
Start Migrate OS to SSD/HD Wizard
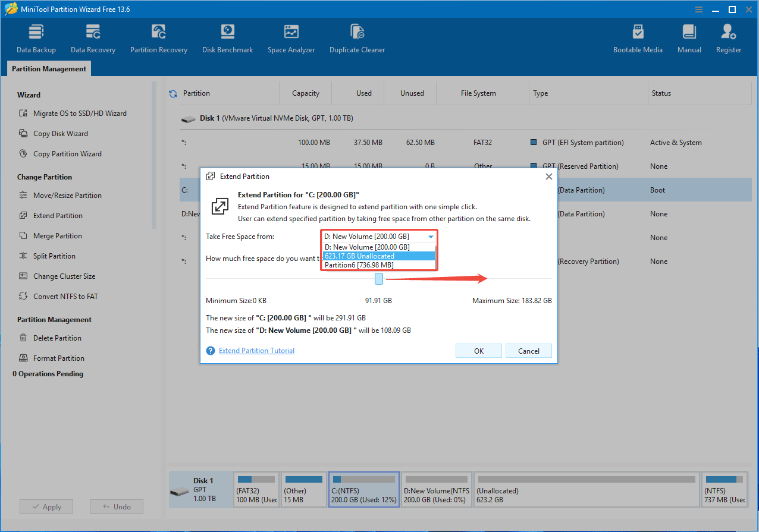[73, 114]
